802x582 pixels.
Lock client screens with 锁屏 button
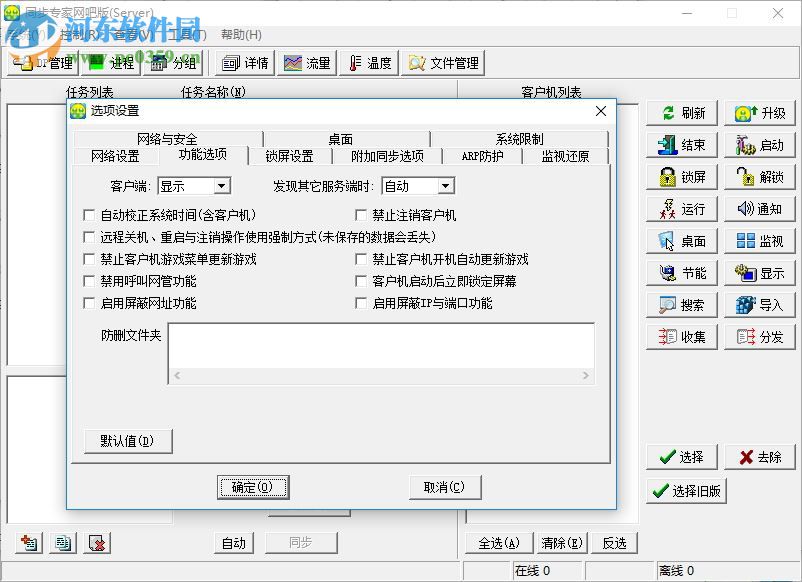pos(681,176)
